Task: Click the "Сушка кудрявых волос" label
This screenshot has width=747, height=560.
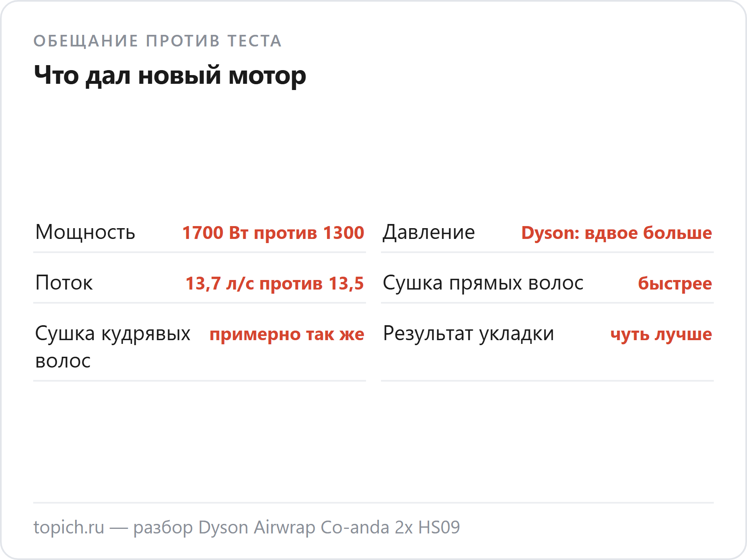Action: (x=112, y=347)
